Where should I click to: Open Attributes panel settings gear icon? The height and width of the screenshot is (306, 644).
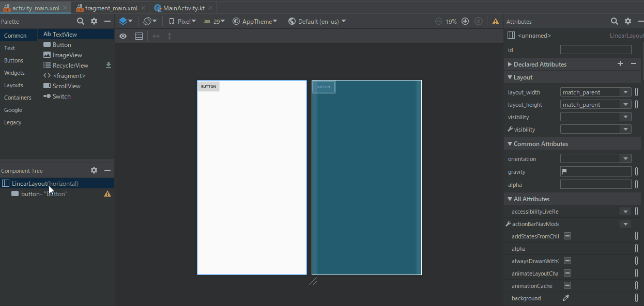pos(627,21)
